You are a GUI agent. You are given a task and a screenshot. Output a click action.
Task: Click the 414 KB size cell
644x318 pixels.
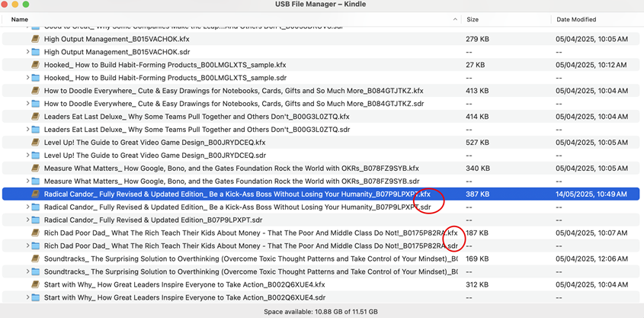tap(477, 117)
